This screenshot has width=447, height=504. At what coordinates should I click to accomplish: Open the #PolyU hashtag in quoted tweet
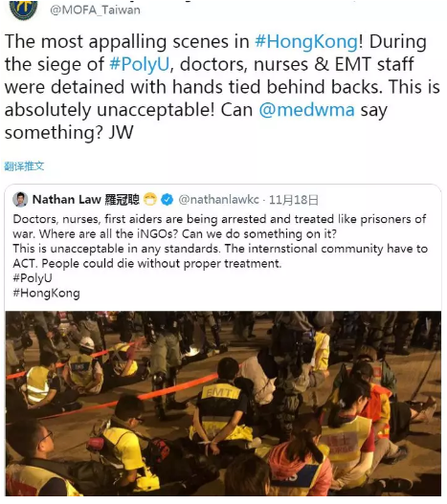point(33,278)
